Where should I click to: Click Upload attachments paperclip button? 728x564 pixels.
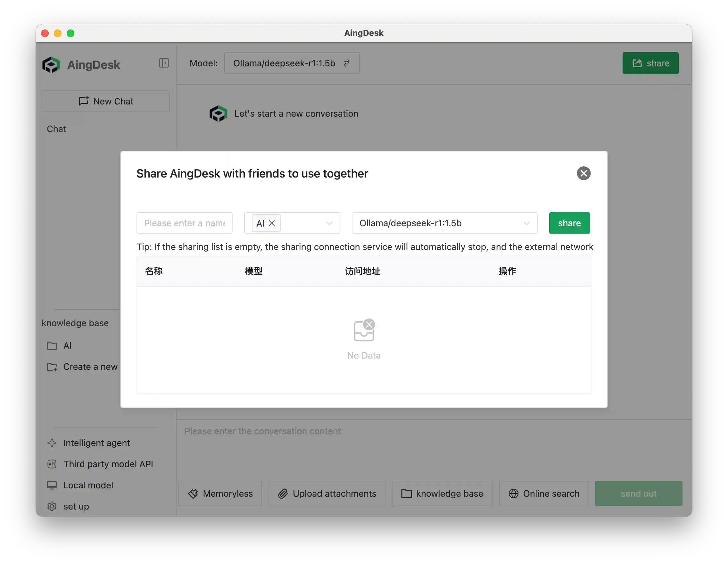[x=327, y=494]
